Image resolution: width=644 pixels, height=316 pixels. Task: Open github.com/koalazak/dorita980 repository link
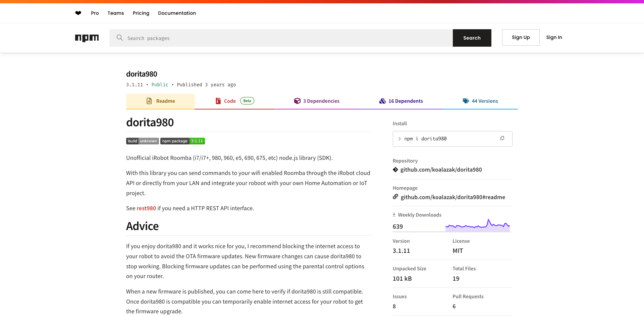(x=441, y=170)
